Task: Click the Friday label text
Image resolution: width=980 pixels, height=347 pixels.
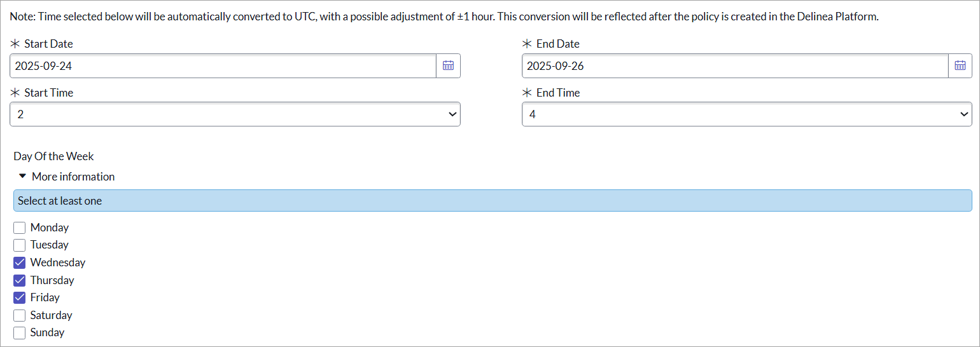Action: click(x=45, y=297)
